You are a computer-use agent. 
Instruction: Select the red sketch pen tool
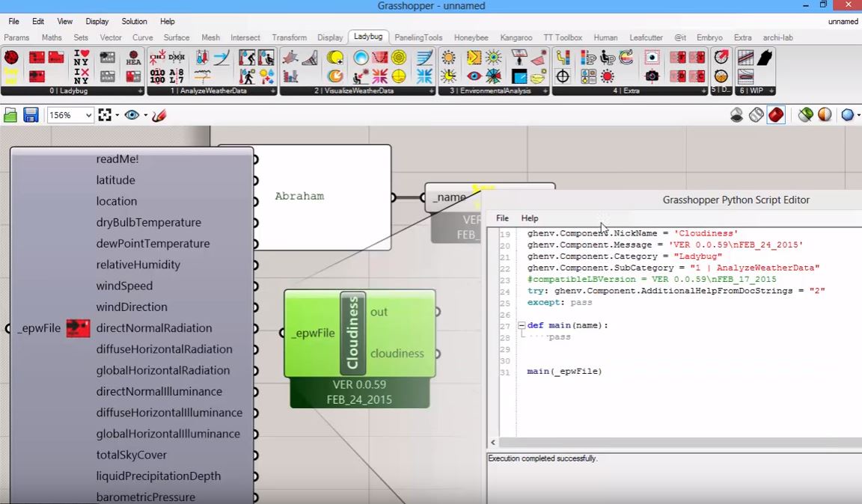tap(159, 114)
